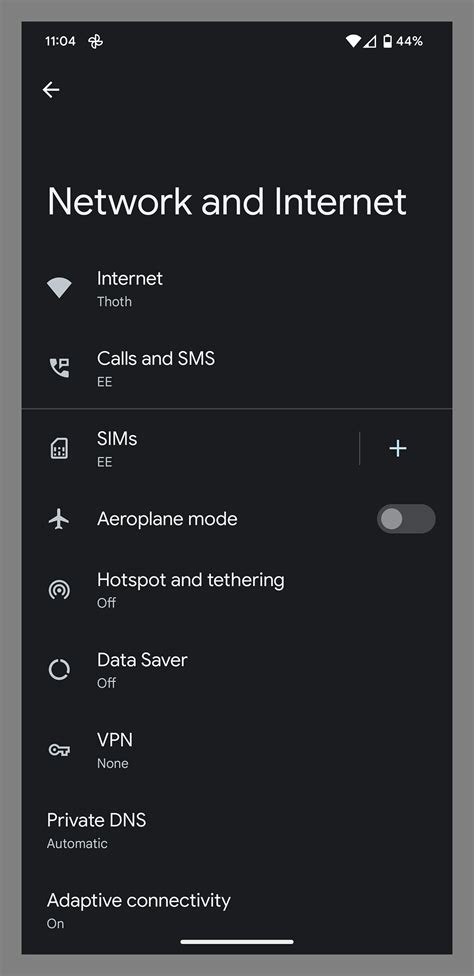
Task: Open SIMs settings for EE
Action: point(190,448)
